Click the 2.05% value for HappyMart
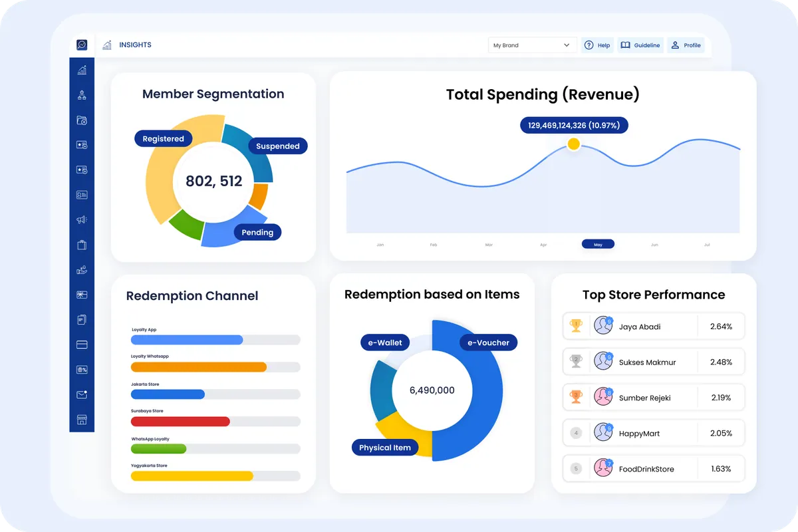Image resolution: width=798 pixels, height=532 pixels. (x=721, y=433)
